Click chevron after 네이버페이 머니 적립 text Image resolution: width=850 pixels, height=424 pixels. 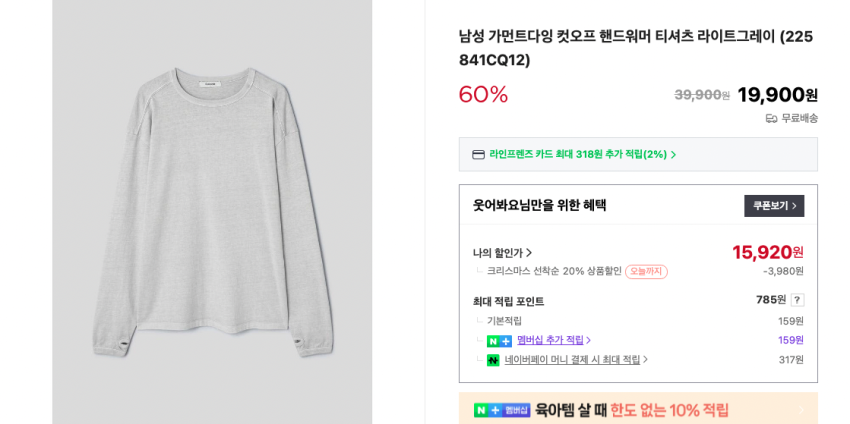(x=645, y=360)
